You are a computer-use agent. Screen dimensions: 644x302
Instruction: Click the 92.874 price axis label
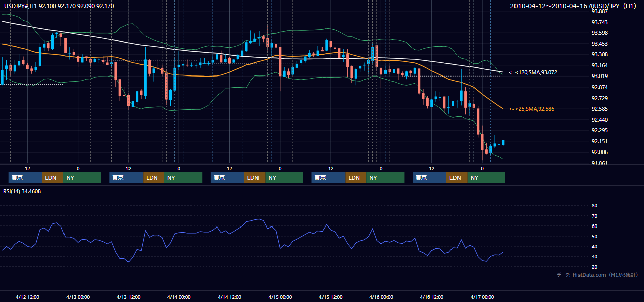(x=599, y=87)
